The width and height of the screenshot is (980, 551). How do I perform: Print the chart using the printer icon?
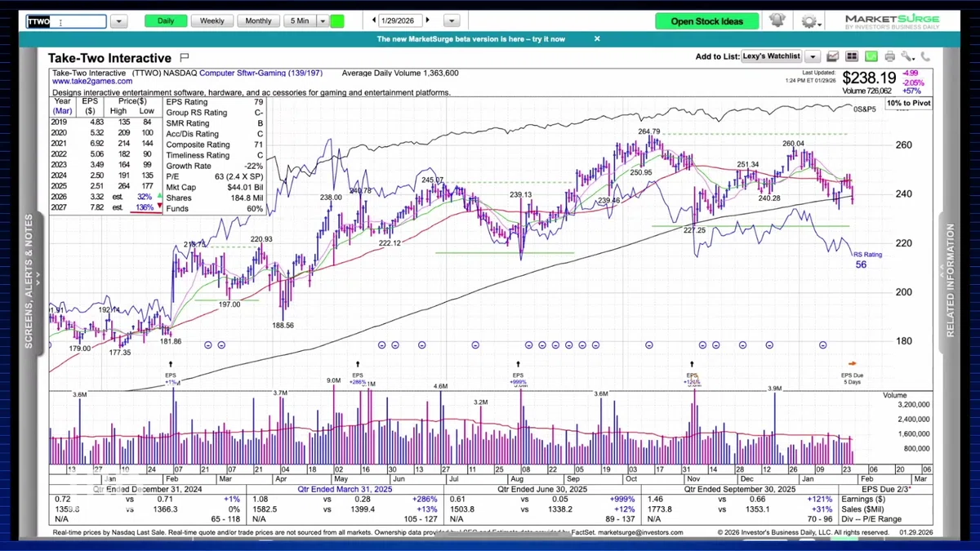coord(889,56)
